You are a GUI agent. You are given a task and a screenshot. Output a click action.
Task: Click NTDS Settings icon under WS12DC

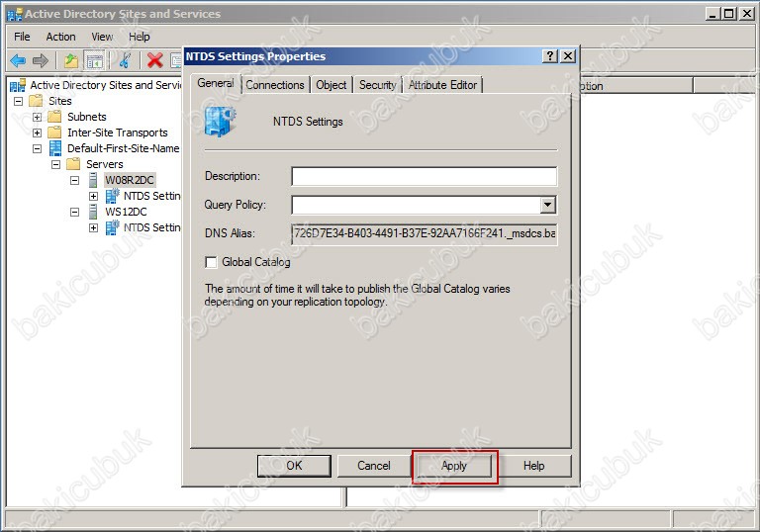[113, 227]
